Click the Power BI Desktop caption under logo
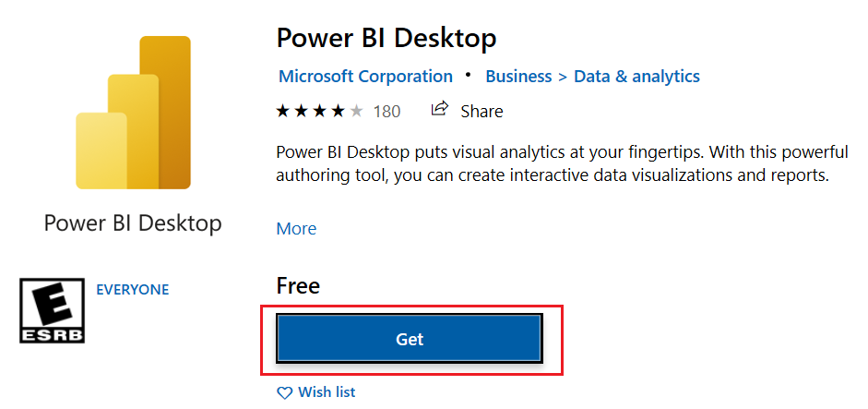Viewport: 868px width, 409px height. 133,224
